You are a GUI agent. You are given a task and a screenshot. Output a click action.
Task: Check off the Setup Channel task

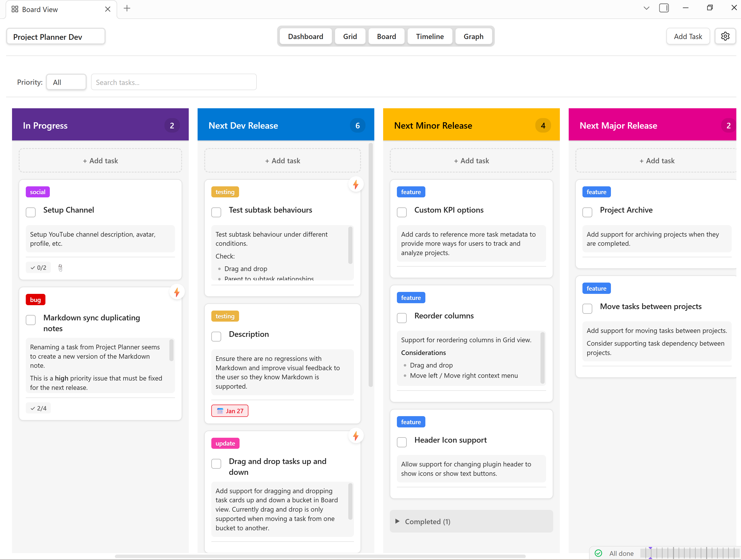tap(31, 212)
